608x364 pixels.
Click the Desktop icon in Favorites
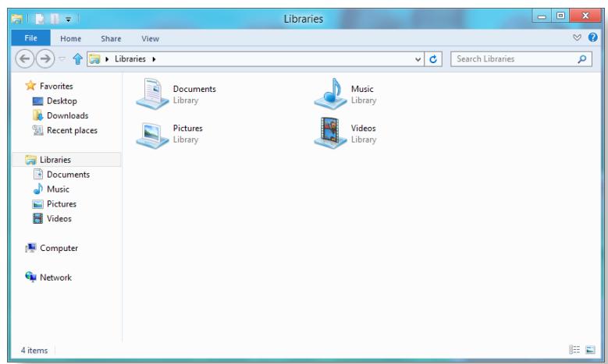point(37,101)
